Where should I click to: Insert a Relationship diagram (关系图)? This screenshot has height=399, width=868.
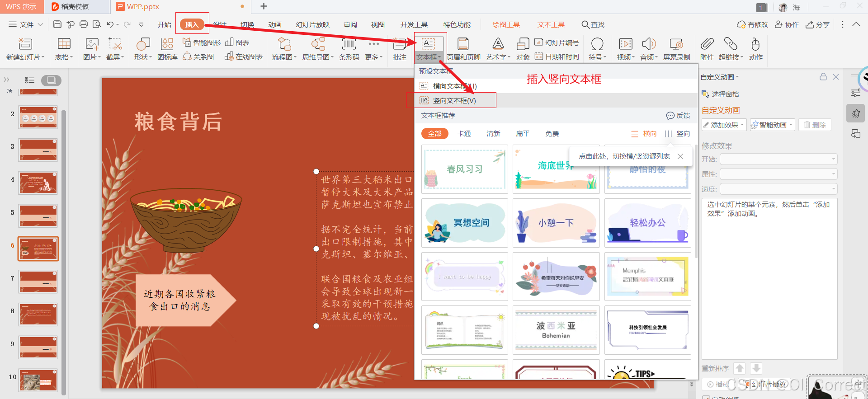(198, 56)
